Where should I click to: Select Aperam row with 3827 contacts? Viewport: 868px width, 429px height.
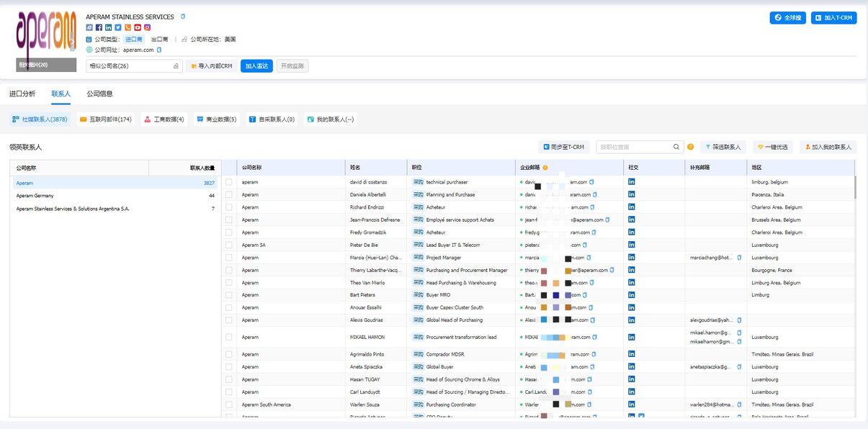pos(115,183)
